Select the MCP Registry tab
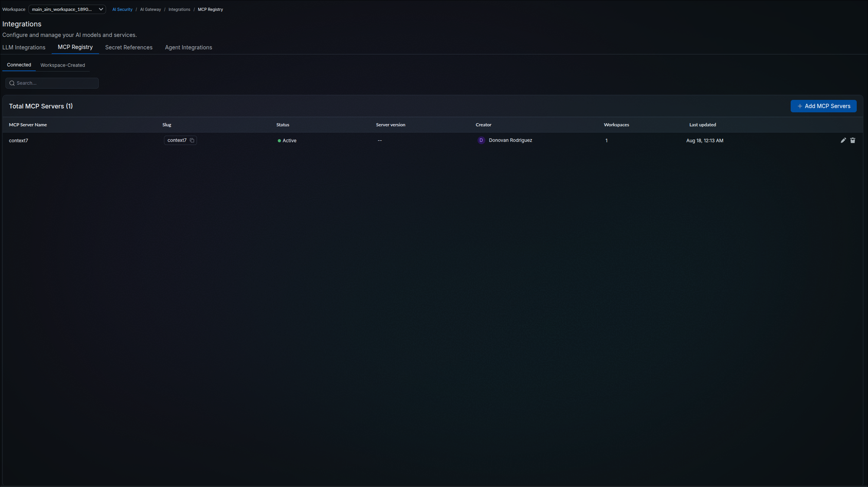Screen dimensions: 868x487 point(75,47)
